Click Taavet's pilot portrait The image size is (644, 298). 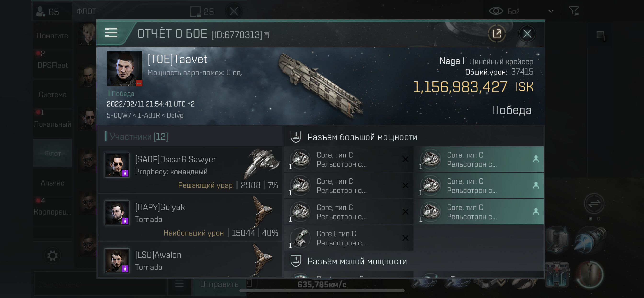coord(124,69)
